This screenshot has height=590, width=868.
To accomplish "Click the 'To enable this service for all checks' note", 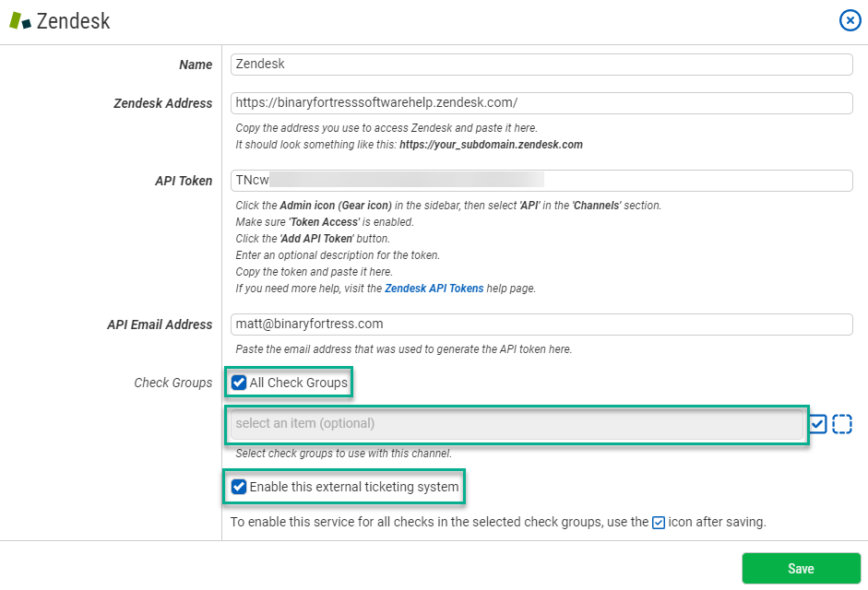I will coord(498,522).
